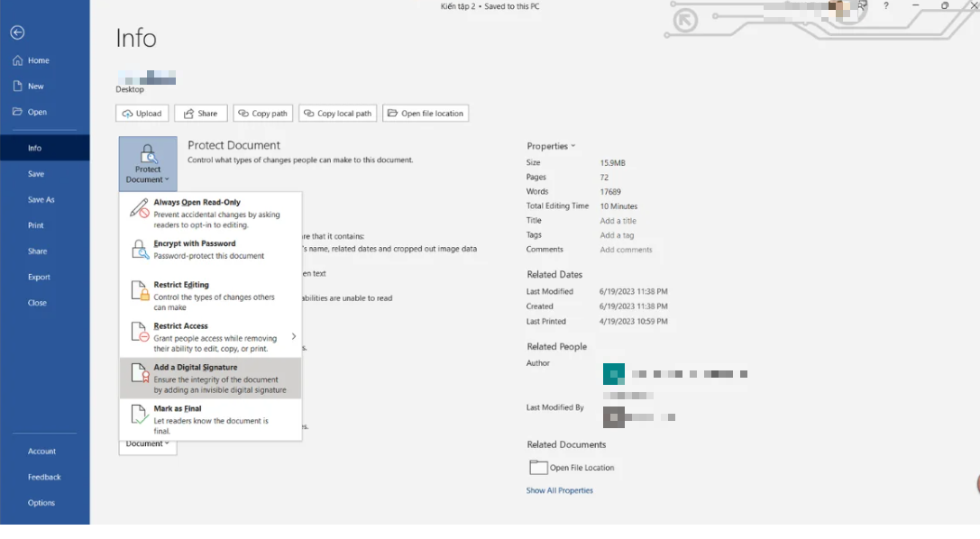Image resolution: width=980 pixels, height=539 pixels.
Task: Click the Add a title field
Action: pyautogui.click(x=618, y=221)
